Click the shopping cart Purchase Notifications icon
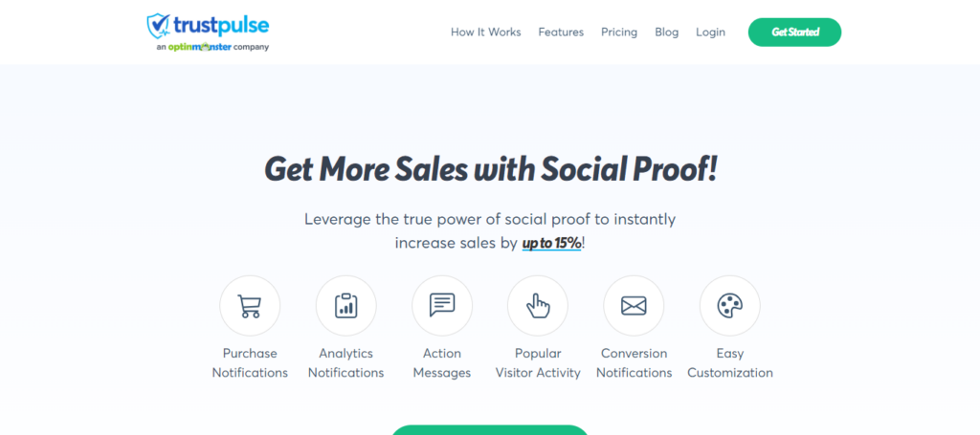 coord(250,306)
